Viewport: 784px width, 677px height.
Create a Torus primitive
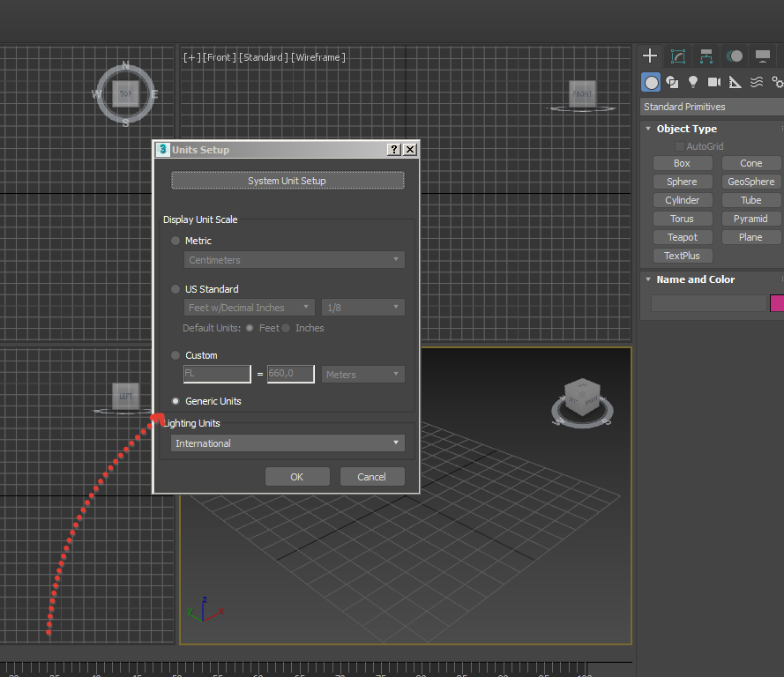(x=682, y=219)
